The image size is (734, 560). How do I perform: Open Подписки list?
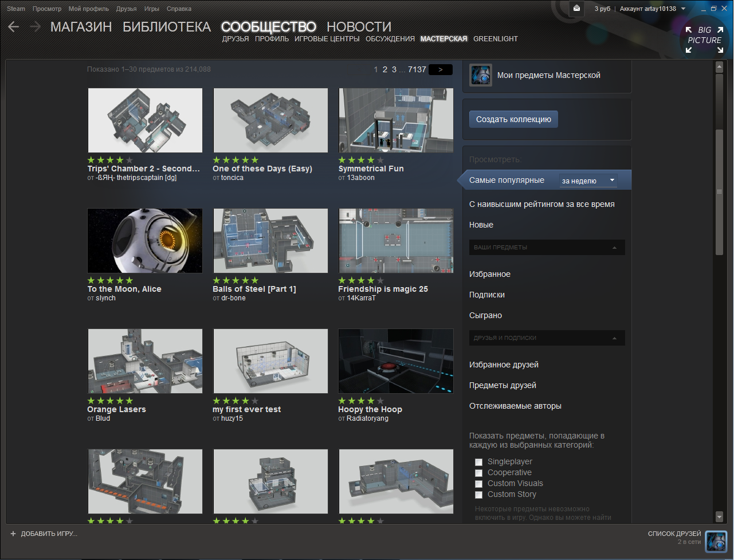[x=487, y=295]
